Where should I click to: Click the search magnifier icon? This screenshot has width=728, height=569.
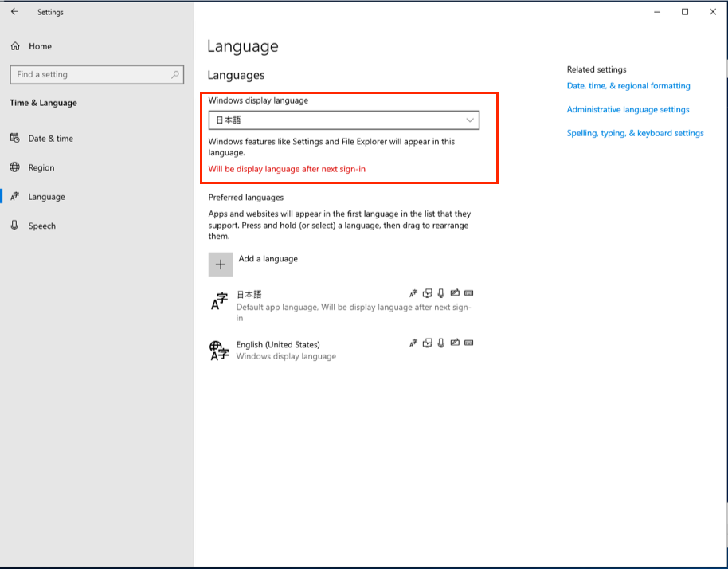point(174,74)
